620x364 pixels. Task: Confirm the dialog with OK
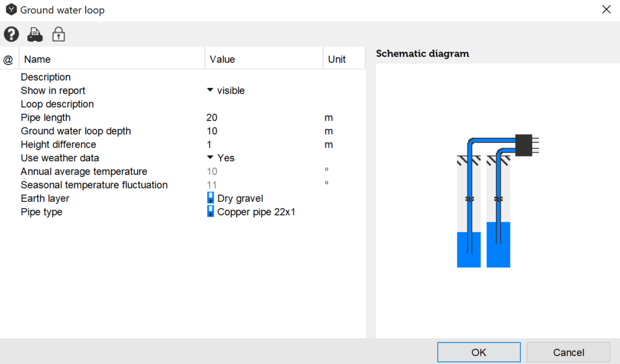478,353
